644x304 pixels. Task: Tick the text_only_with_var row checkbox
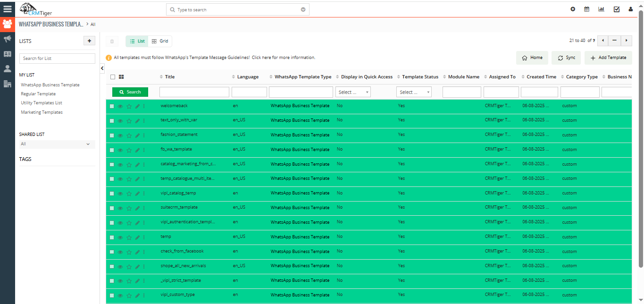[x=112, y=121]
